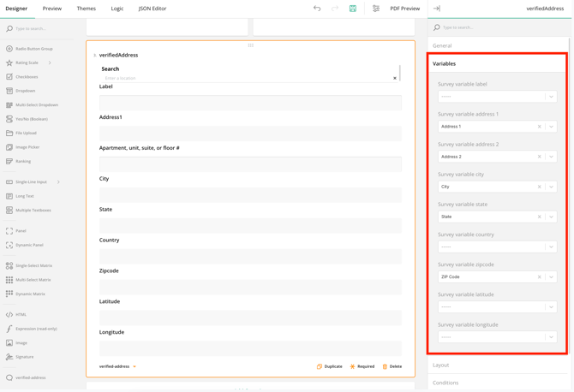
Task: Toggle Required on verifiedAddress question
Action: tap(362, 366)
